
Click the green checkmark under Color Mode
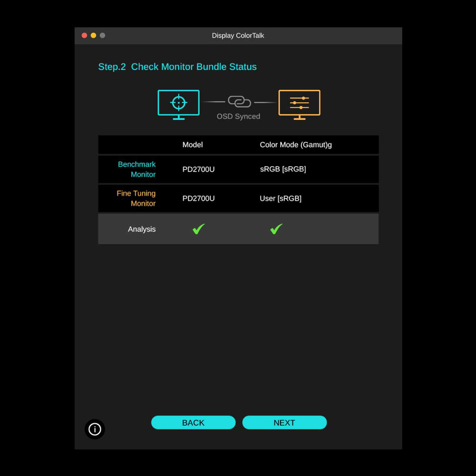(276, 229)
